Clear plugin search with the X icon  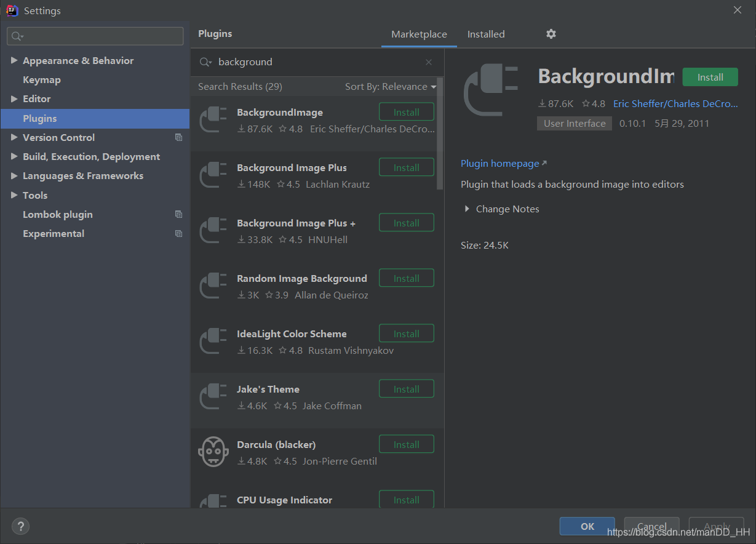(429, 62)
